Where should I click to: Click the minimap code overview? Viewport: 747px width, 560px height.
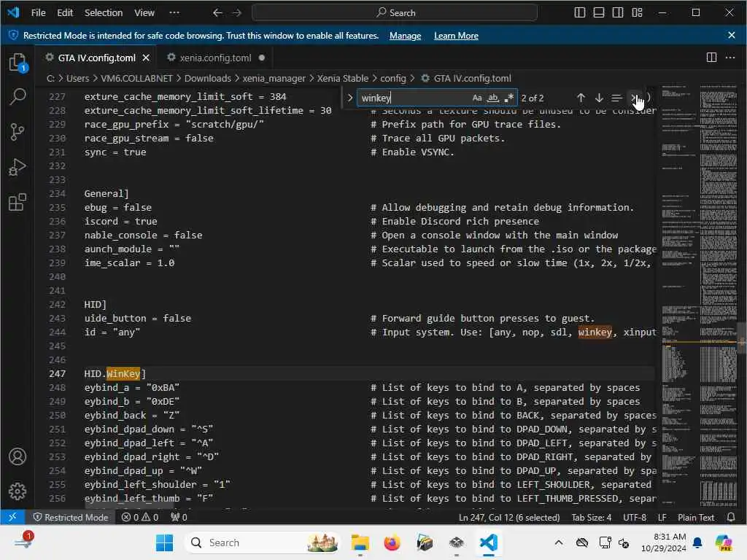click(698, 295)
